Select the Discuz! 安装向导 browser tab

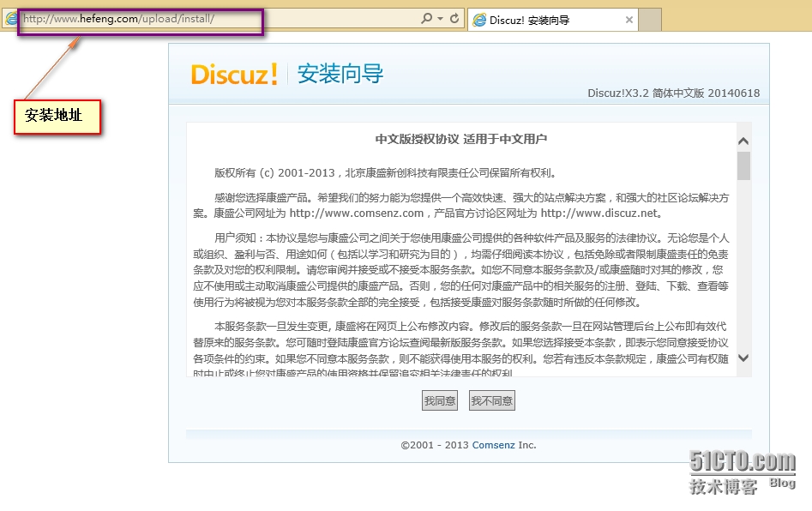click(552, 21)
